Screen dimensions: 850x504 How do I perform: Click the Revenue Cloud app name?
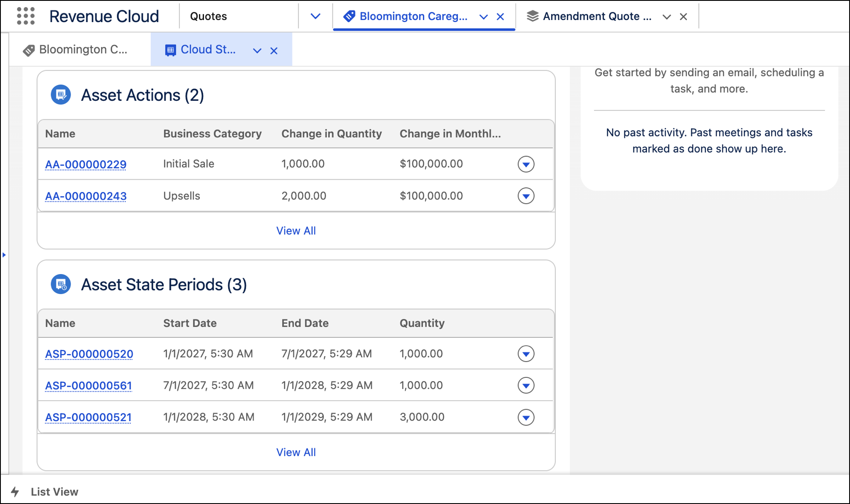click(104, 16)
